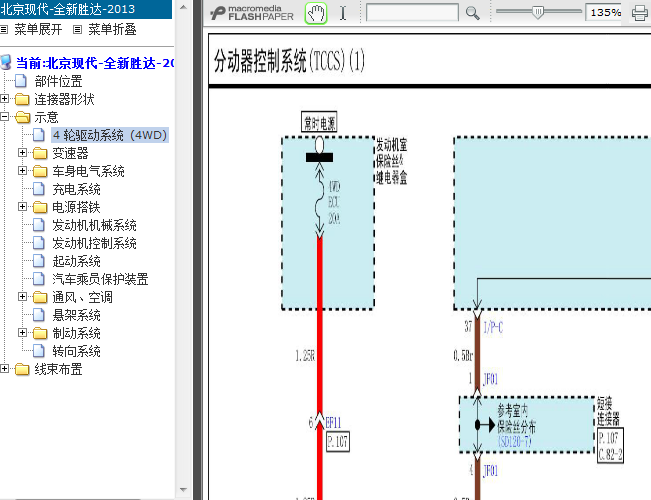Click the 电源搭铁 folder icon
Viewport: 651px width, 500px height.
[40, 207]
